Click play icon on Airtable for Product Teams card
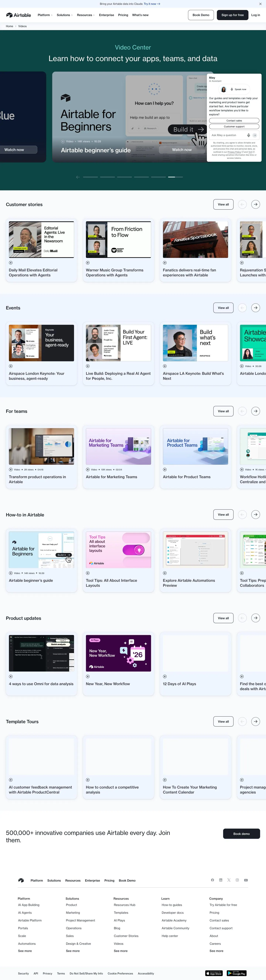 click(x=165, y=470)
